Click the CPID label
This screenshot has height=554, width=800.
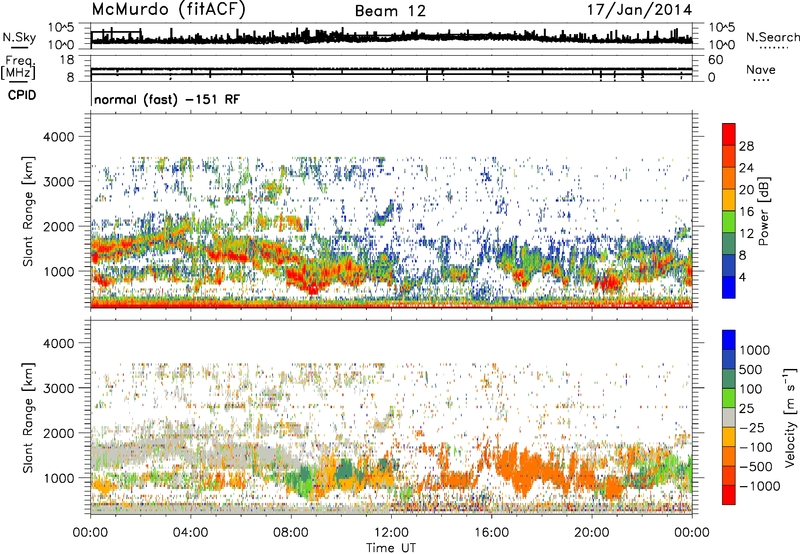pos(22,95)
